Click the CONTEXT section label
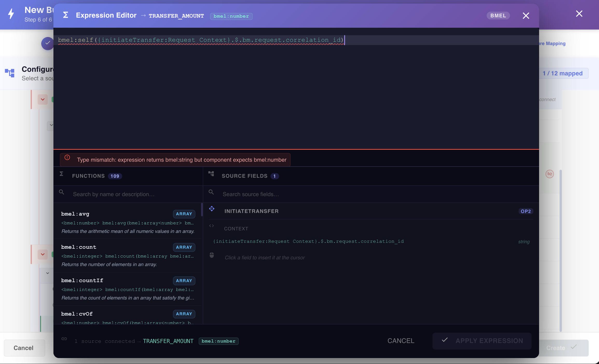 coord(236,229)
